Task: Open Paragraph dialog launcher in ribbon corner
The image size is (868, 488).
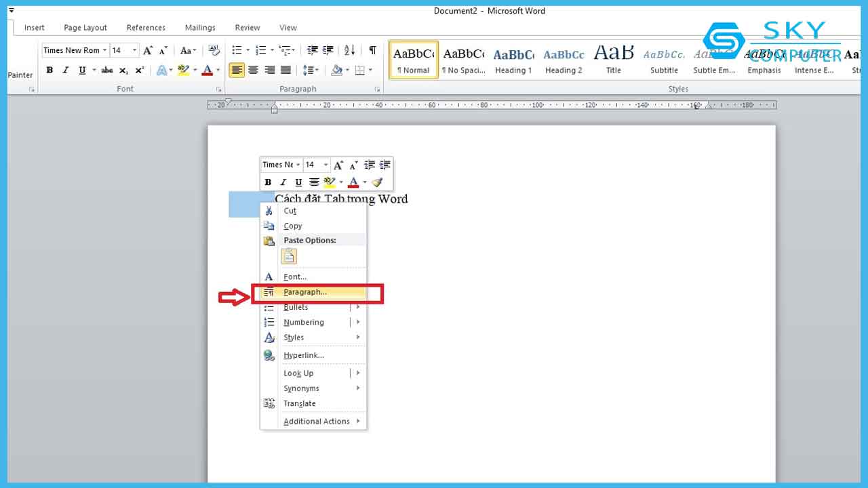Action: (x=378, y=89)
